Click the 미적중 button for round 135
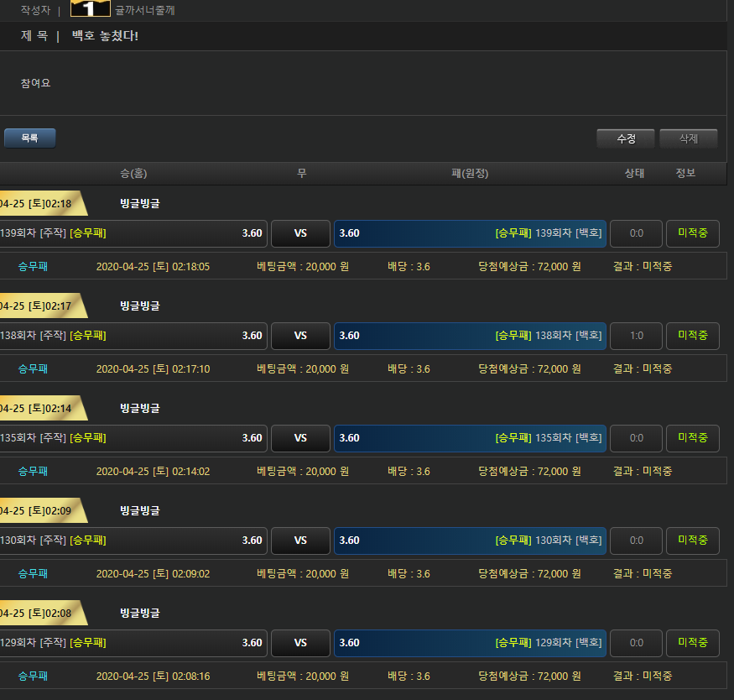Screen dimensions: 734x700 tap(692, 438)
